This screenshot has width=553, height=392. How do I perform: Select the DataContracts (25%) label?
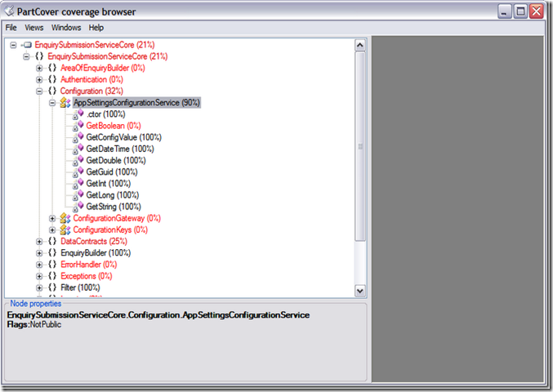(94, 242)
